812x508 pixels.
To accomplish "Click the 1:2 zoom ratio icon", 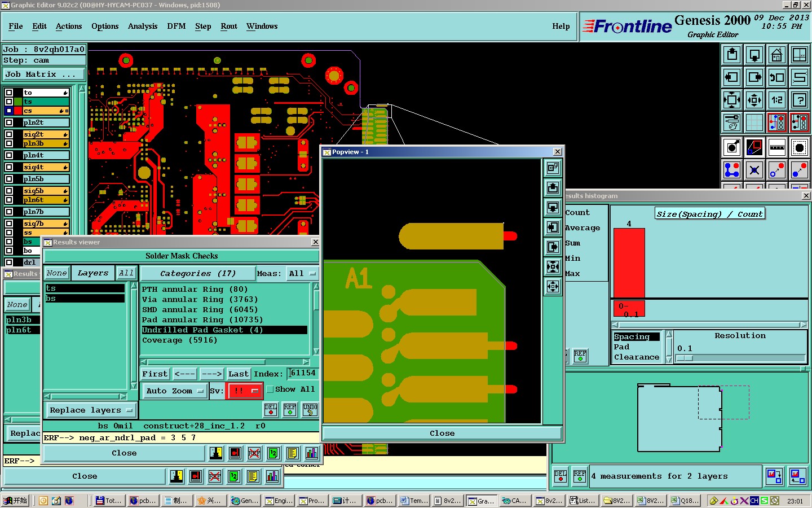I will tap(777, 100).
